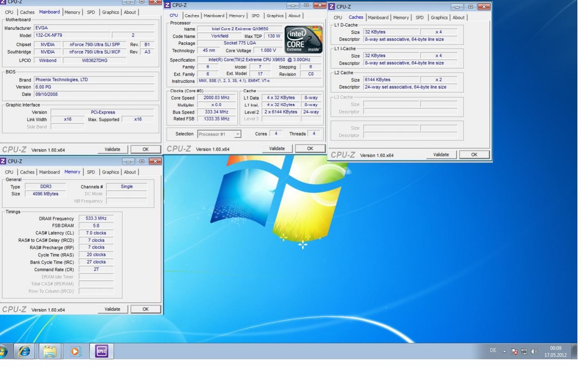Select SPD tab in Memory window
588x367 pixels.
(x=91, y=172)
